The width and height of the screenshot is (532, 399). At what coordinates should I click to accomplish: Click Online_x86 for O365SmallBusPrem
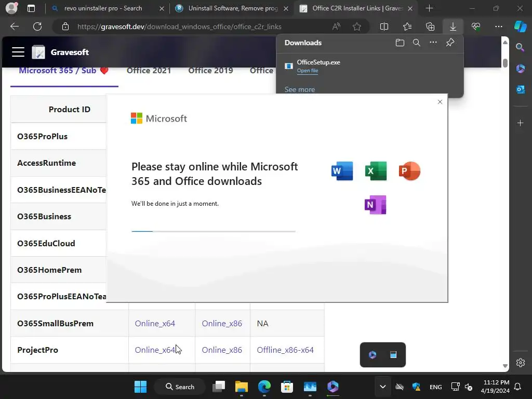click(222, 323)
